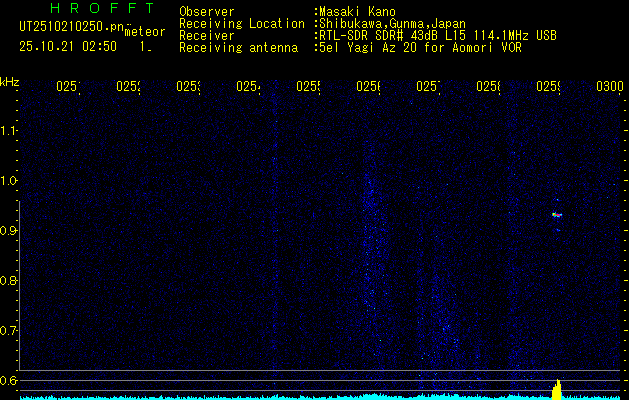Viewport: 629px width, 400px height.
Task: Click the 0.8 kHz axis label
Action: (8, 280)
